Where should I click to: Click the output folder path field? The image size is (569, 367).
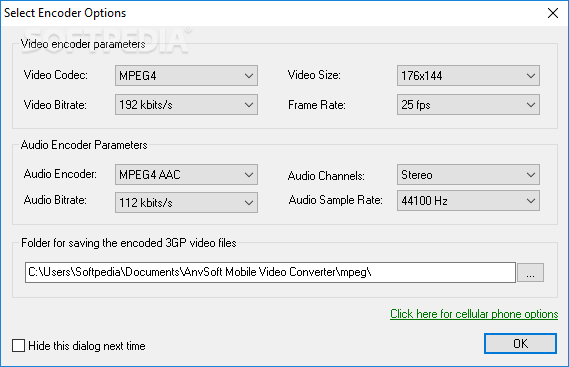[x=270, y=272]
